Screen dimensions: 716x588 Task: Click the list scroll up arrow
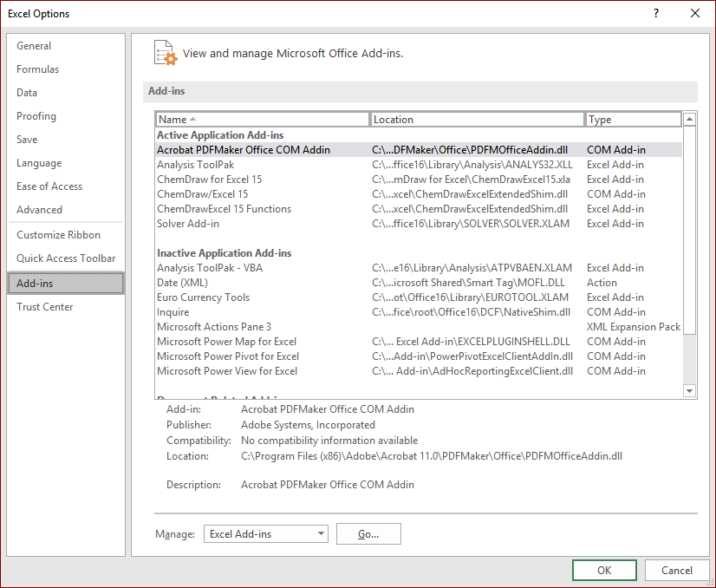tap(689, 119)
